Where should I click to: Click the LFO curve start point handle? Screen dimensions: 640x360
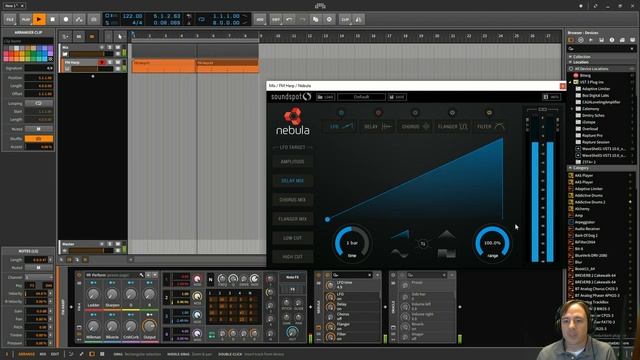327,220
